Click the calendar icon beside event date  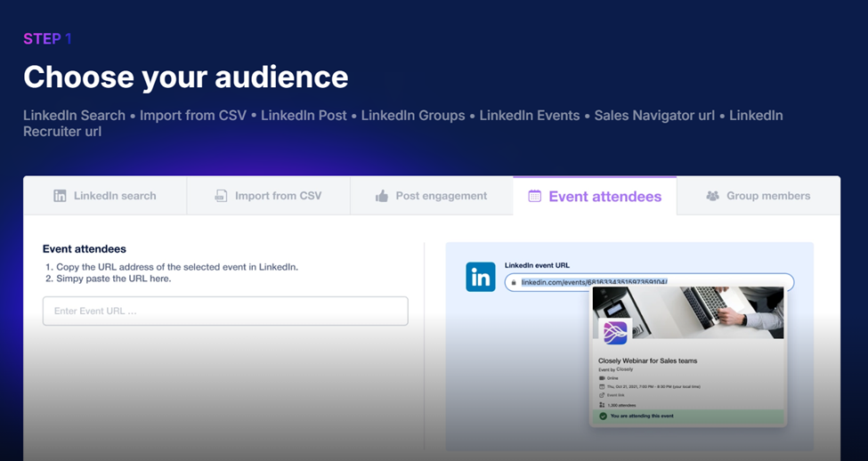pos(603,386)
